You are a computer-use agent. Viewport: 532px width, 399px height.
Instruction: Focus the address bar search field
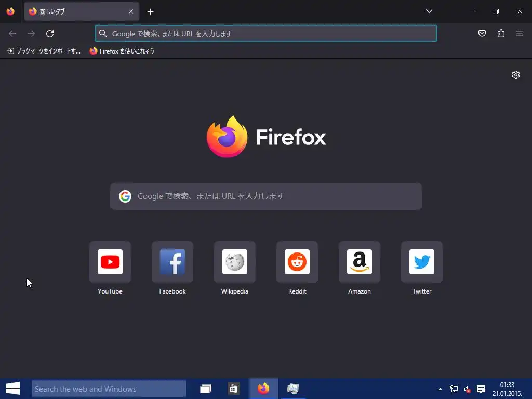[266, 34]
